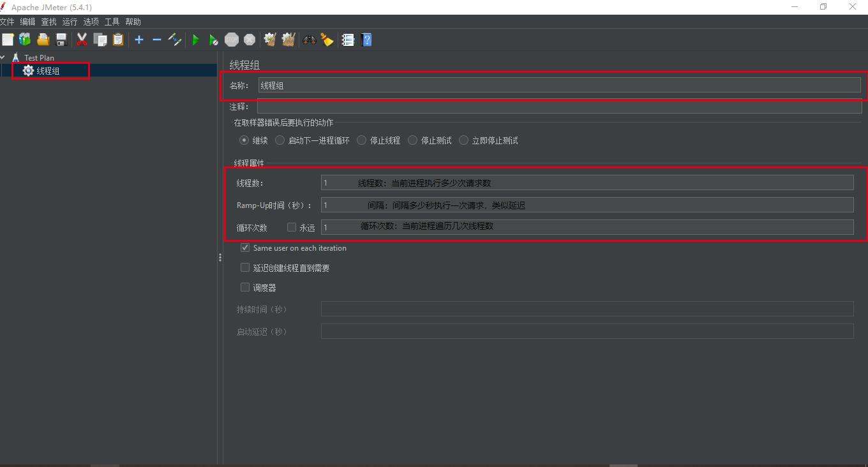Open Help (blue question icon)
868x467 pixels.
pyautogui.click(x=366, y=40)
